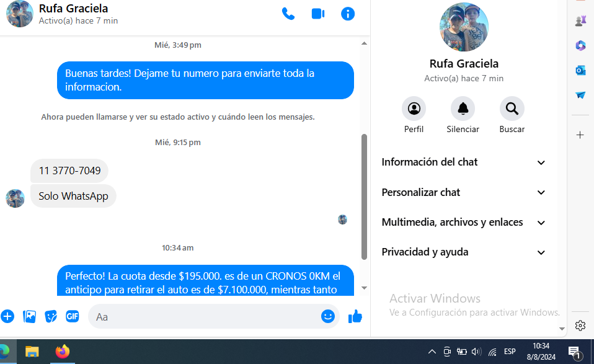This screenshot has height=364, width=594.
Task: Click the conversation information icon
Action: pos(348,14)
